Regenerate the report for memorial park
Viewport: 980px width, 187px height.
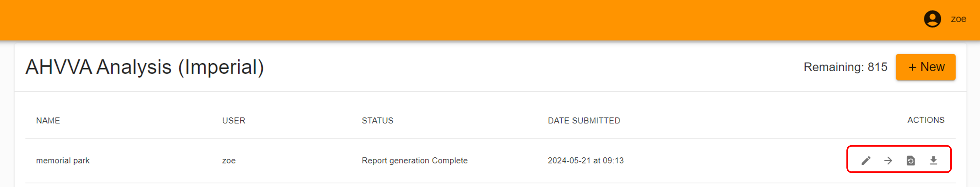coord(911,160)
